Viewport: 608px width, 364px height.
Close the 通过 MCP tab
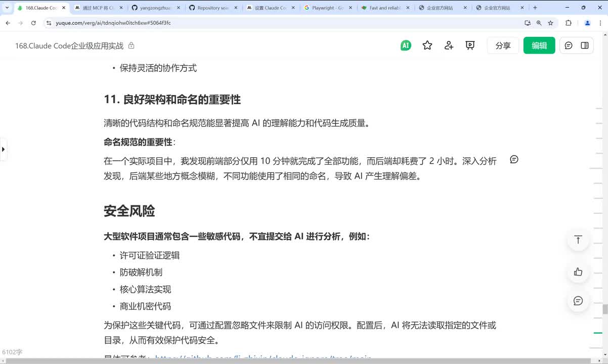pos(121,8)
